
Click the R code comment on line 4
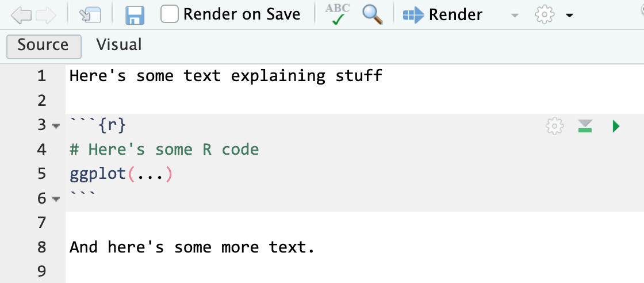tap(164, 150)
